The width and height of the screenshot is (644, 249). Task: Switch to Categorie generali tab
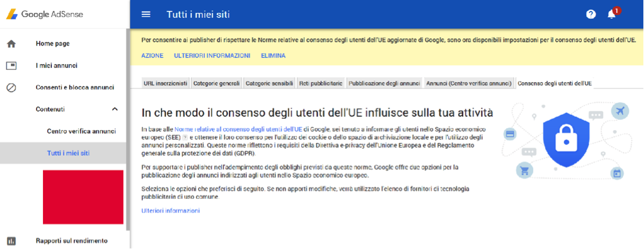216,83
